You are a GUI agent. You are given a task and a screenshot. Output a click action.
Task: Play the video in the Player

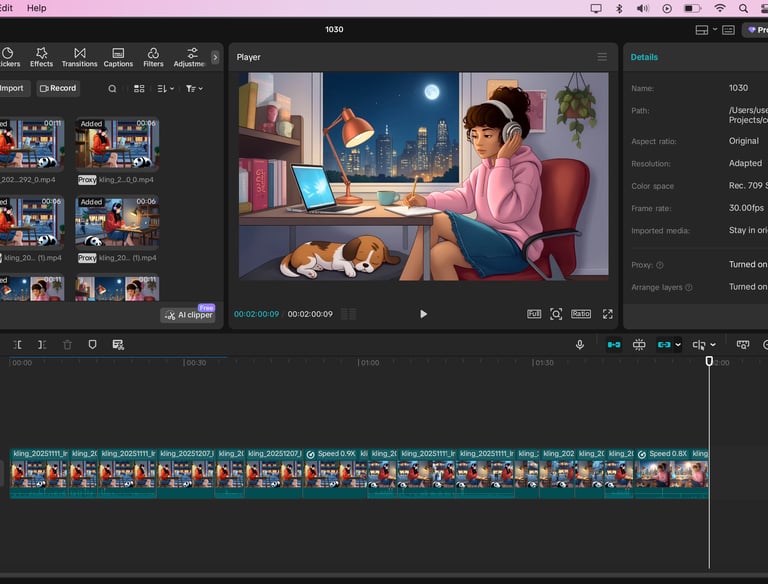(x=423, y=314)
